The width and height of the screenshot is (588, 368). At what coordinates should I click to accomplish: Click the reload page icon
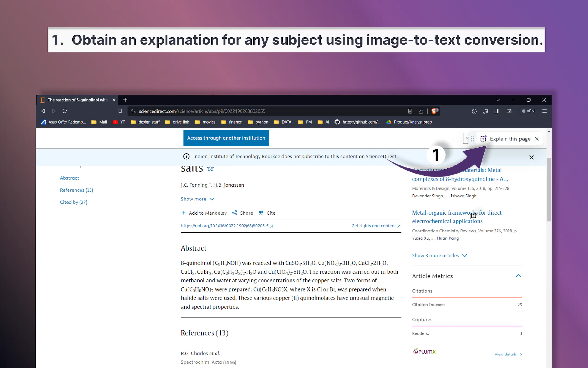click(65, 111)
